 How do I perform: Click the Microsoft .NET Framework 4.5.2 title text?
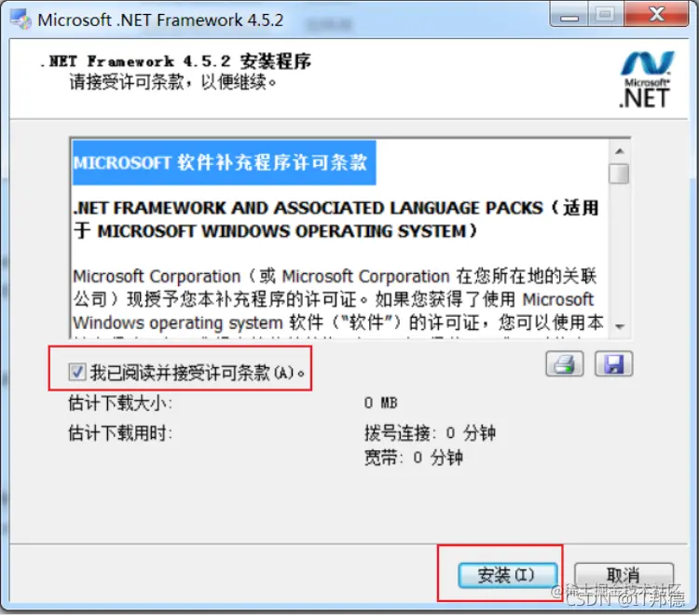click(160, 21)
